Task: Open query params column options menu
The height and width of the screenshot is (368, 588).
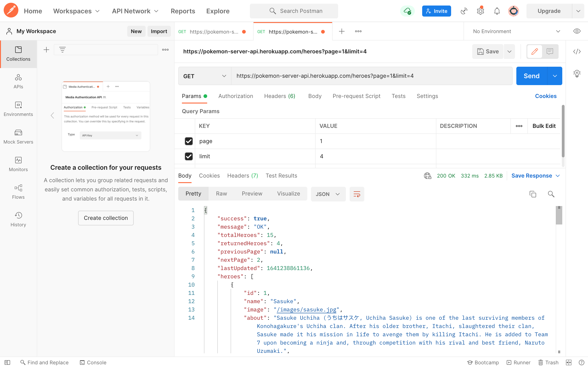Action: coord(519,126)
